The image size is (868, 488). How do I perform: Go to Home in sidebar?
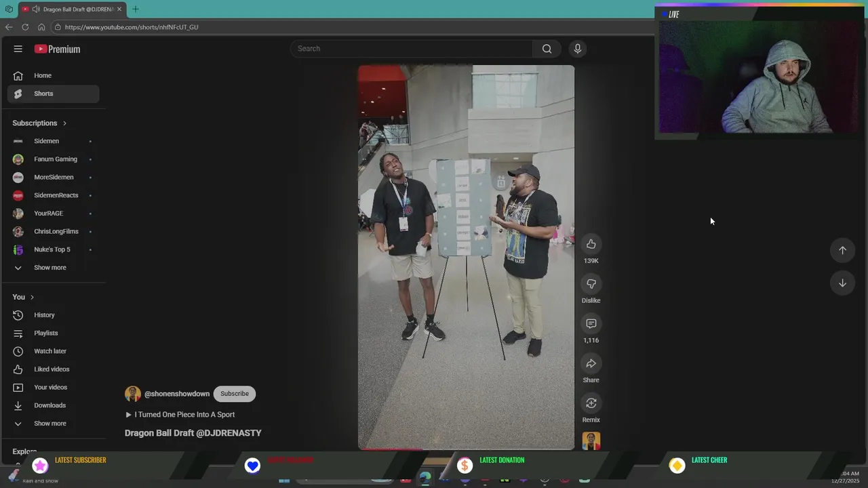coord(53,76)
